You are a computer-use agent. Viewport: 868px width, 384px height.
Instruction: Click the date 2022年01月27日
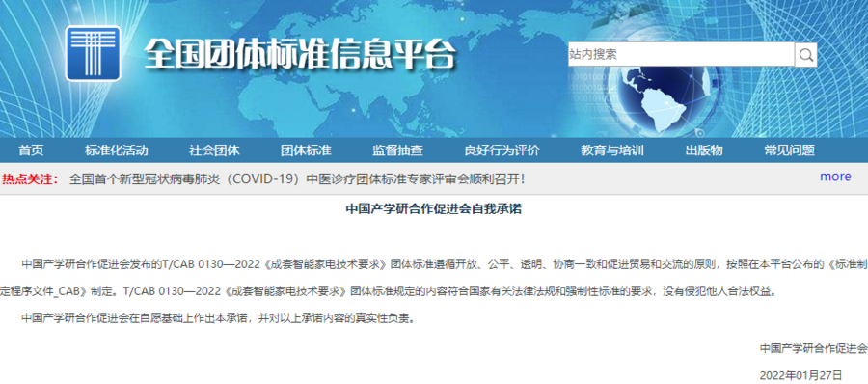coord(801,375)
